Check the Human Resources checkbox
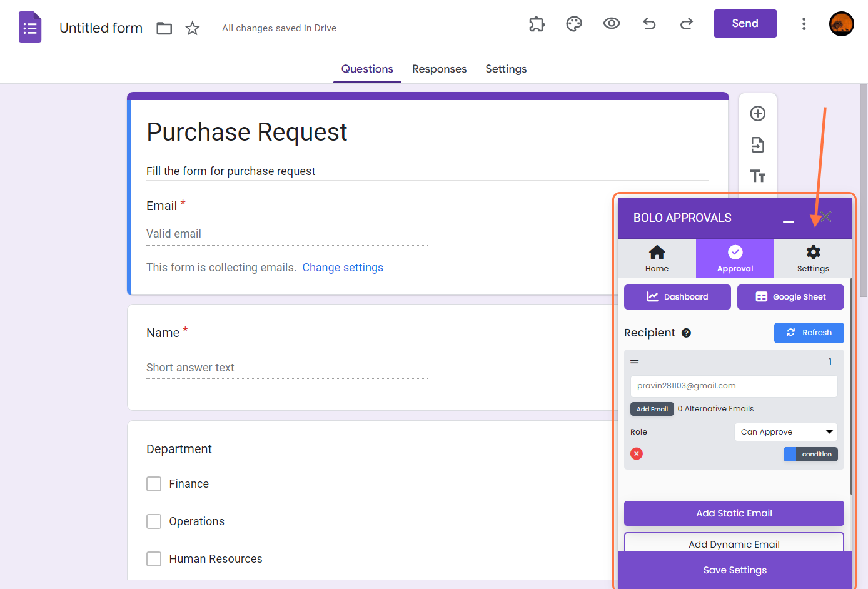Viewport: 868px width, 589px height. (x=154, y=559)
